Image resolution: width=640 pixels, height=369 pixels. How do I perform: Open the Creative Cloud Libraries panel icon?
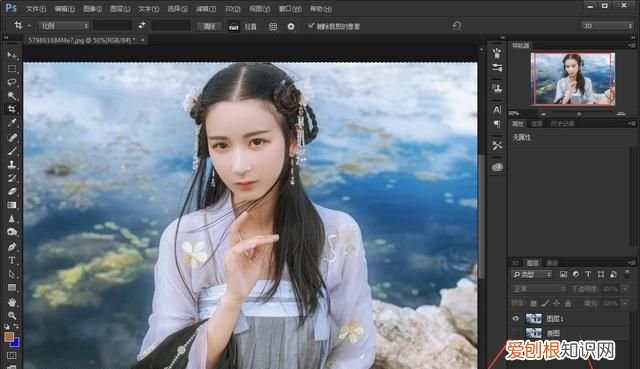(497, 167)
